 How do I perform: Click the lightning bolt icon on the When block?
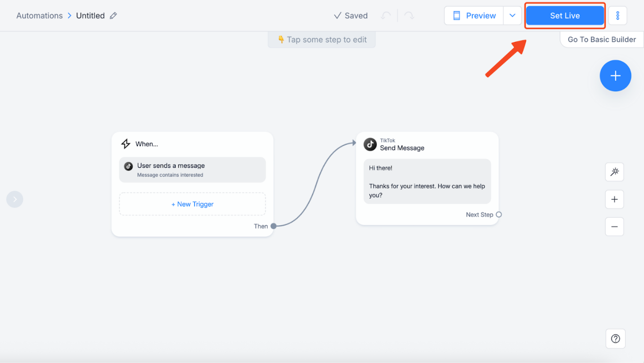coord(126,143)
